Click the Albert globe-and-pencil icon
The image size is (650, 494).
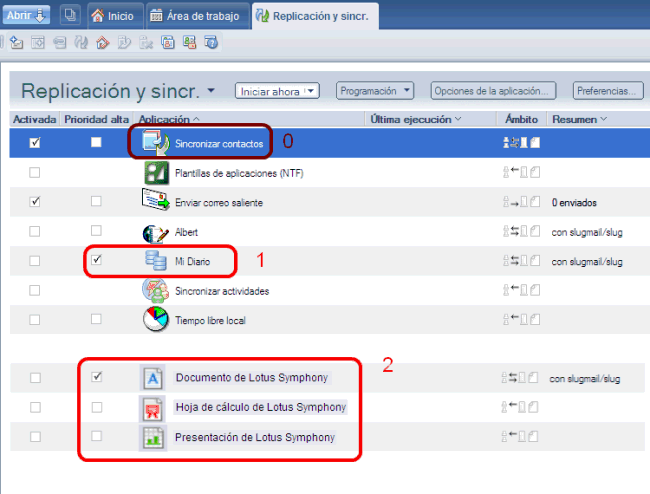[x=155, y=234]
